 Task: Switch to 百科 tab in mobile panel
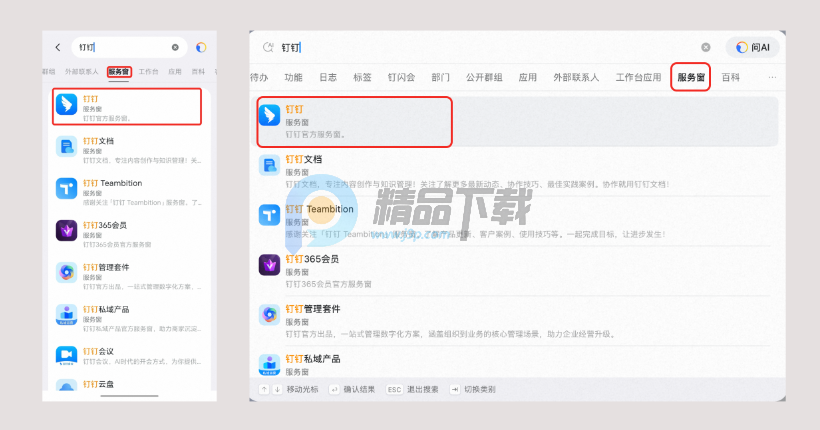click(198, 72)
